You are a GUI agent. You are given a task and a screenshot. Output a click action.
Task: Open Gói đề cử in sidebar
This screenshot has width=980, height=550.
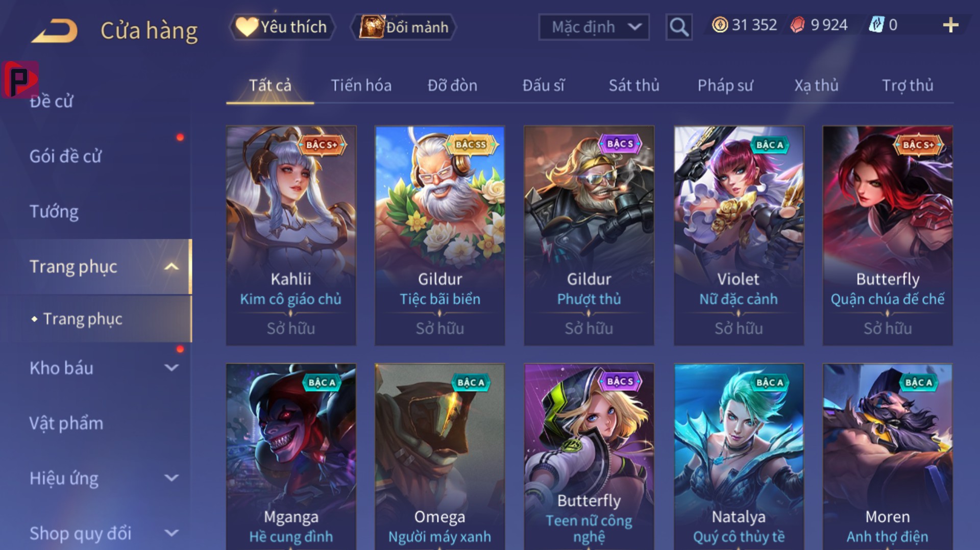click(65, 156)
